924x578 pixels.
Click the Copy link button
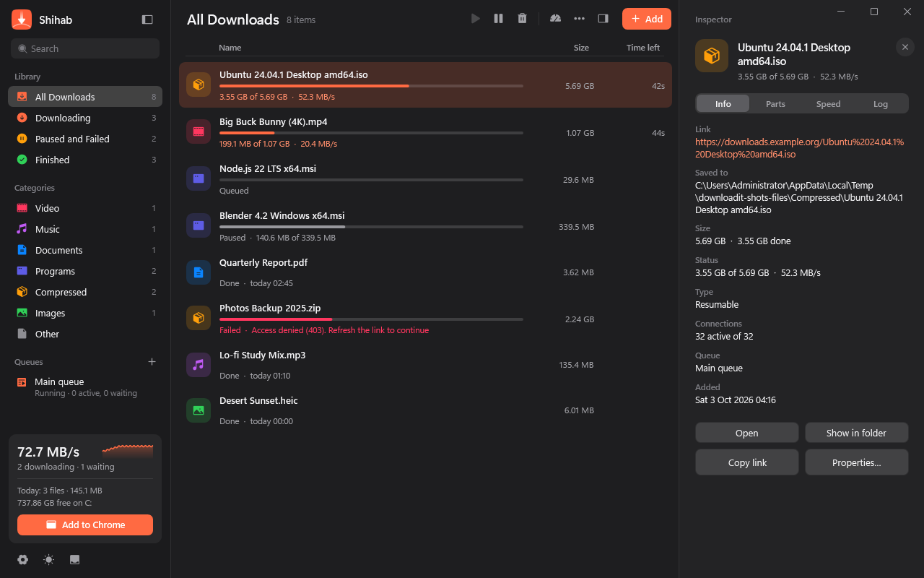747,462
